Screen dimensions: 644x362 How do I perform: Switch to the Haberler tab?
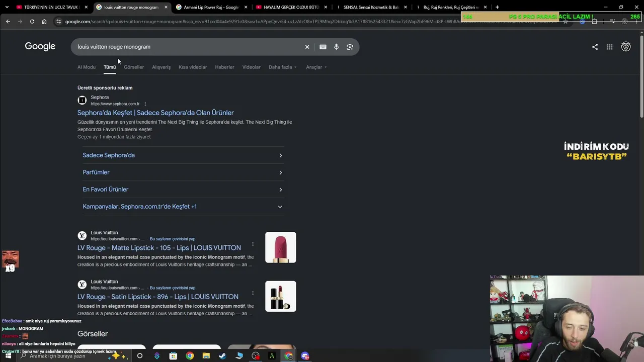(x=224, y=67)
